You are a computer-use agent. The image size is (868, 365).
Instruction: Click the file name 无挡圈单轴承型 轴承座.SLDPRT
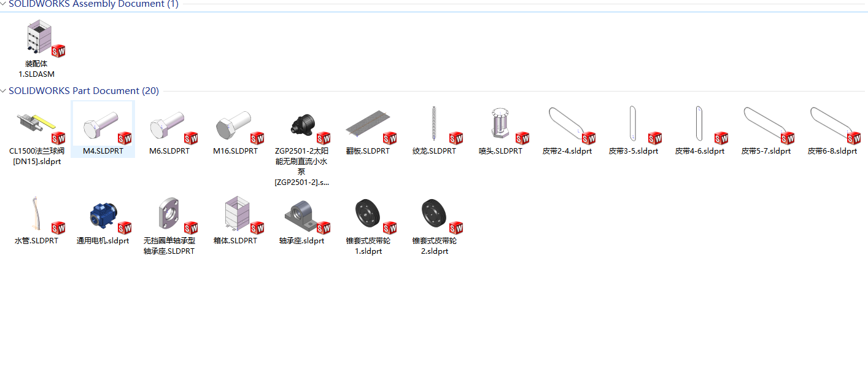169,246
